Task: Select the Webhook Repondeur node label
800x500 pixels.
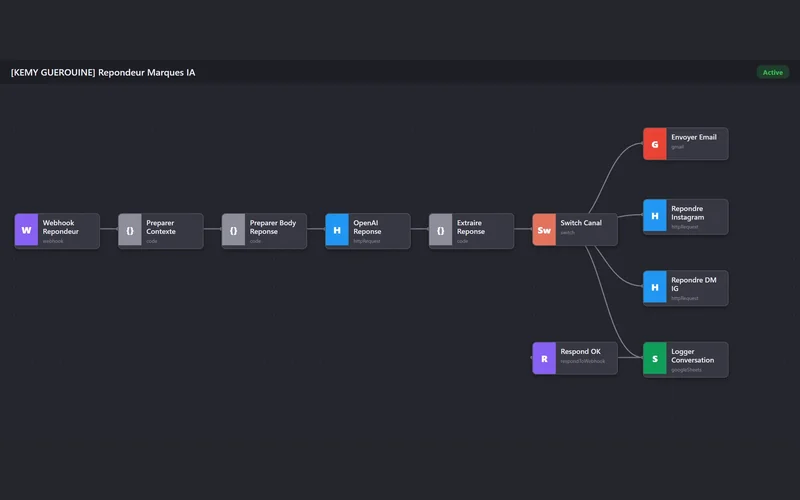Action: coord(61,227)
